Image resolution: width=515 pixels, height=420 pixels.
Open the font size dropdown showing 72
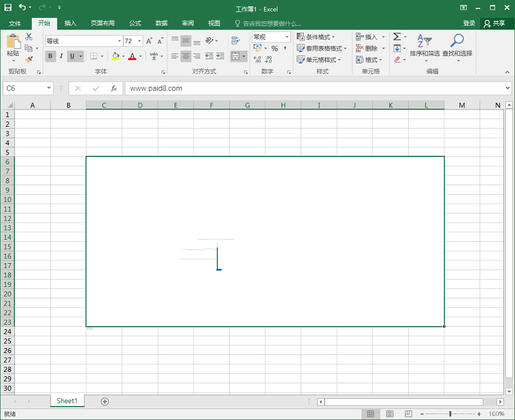[x=139, y=41]
